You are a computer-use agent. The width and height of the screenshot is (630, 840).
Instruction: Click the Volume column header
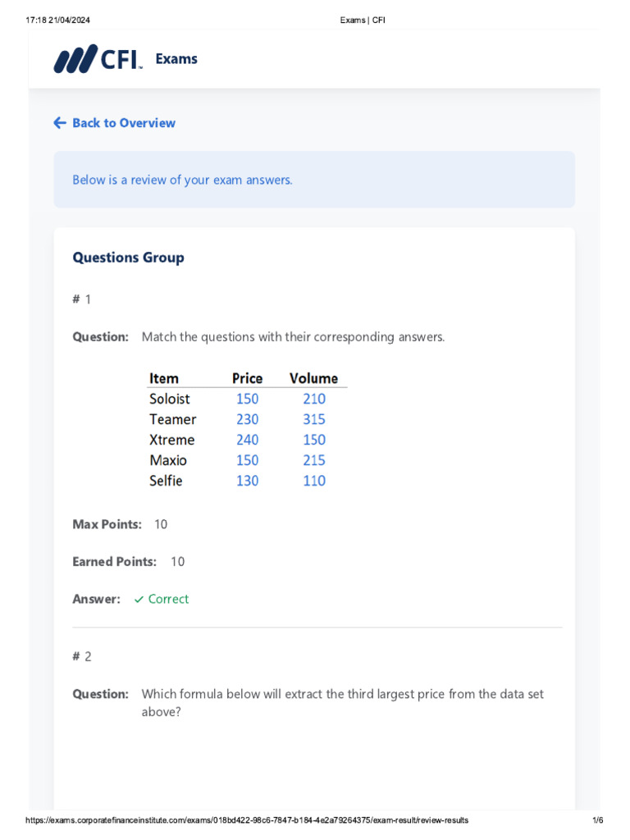point(313,378)
